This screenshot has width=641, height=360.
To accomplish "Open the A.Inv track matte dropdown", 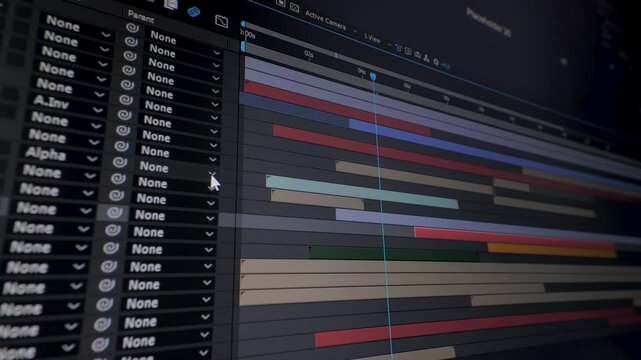I will point(68,104).
